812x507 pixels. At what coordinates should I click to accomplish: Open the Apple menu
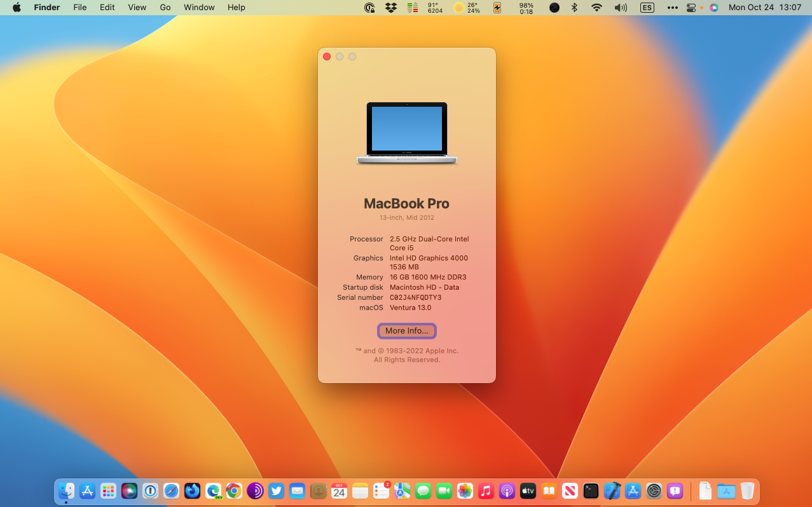[x=17, y=8]
